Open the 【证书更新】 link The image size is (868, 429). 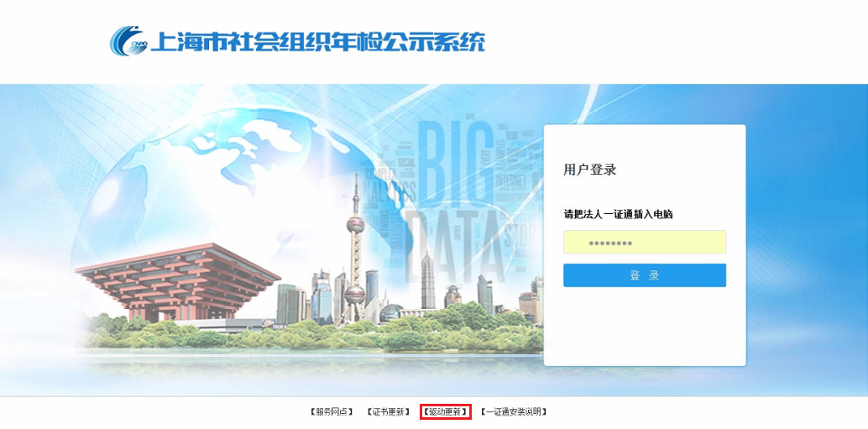coord(388,412)
